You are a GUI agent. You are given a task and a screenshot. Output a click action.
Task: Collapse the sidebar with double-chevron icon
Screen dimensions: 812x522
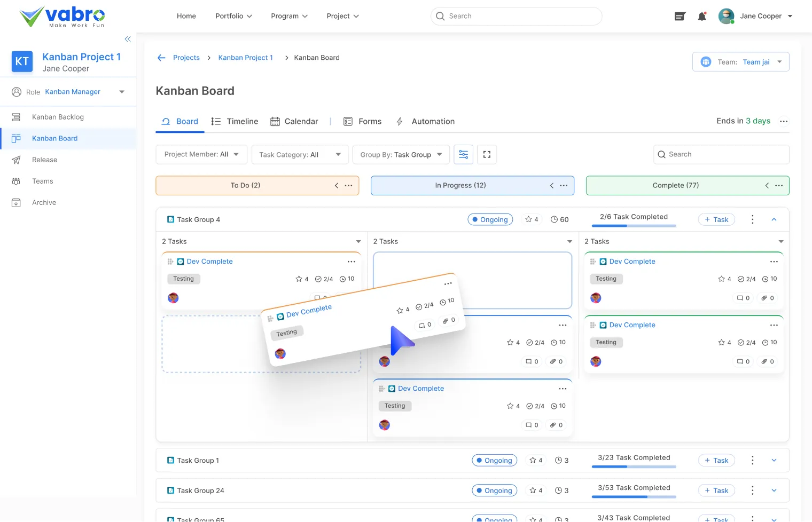coord(128,39)
